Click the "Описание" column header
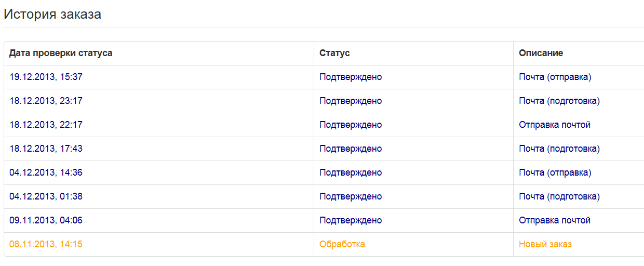This screenshot has width=644, height=266. 541,53
